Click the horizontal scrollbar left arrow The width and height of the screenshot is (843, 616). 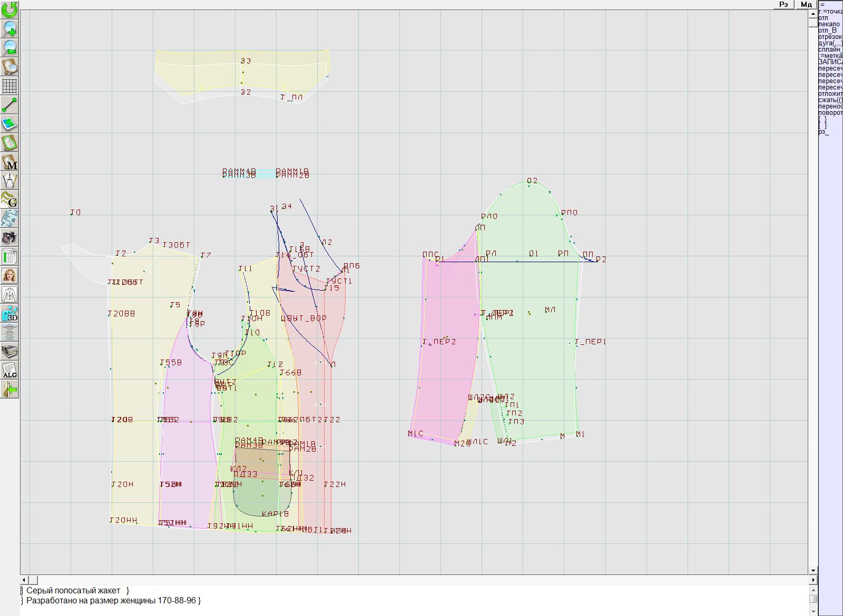24,580
